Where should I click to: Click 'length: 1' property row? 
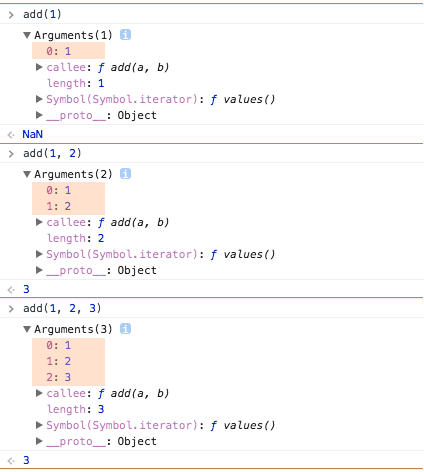76,83
